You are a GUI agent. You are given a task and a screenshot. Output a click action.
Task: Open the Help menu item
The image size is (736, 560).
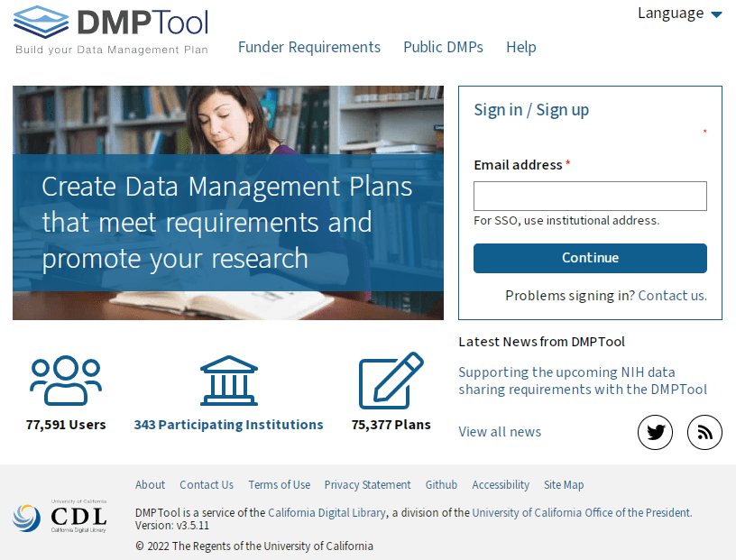520,47
